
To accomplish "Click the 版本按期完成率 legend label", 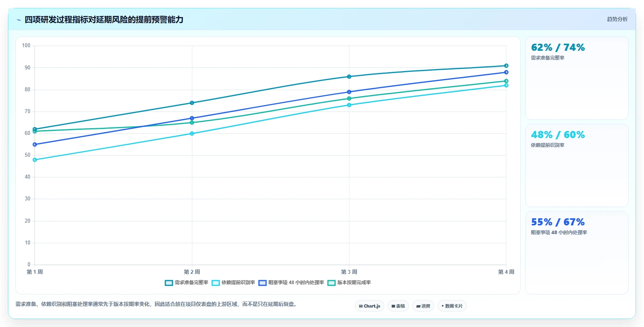I will [354, 283].
